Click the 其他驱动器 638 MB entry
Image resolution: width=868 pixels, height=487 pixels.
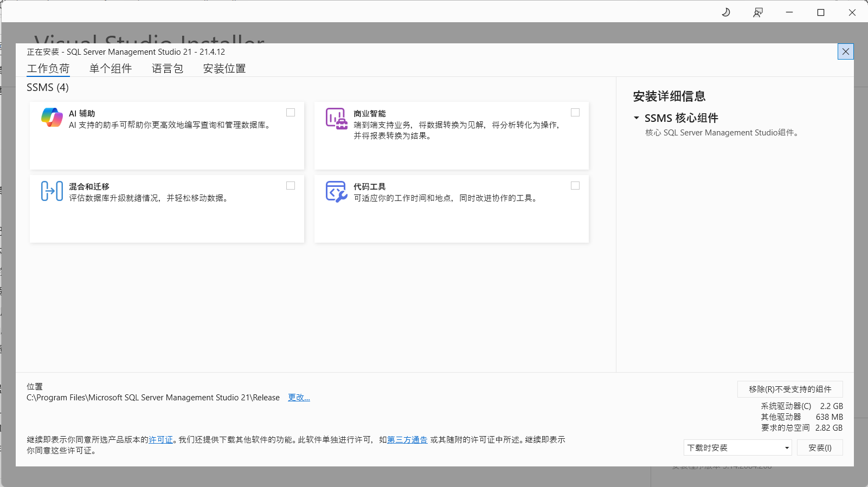click(x=802, y=417)
